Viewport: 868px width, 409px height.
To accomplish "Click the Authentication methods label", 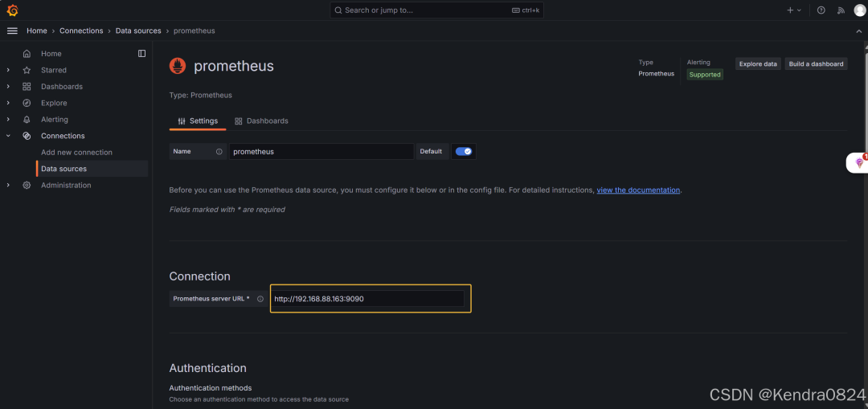I will click(211, 387).
